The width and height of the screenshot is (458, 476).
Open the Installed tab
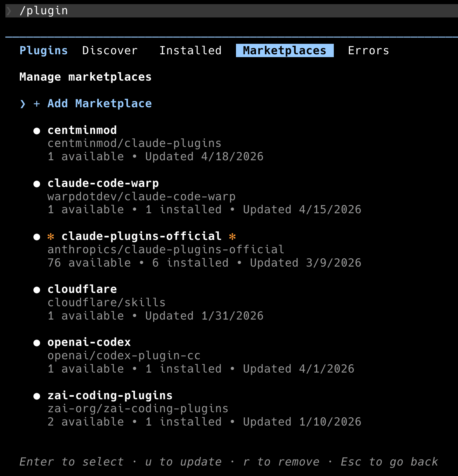[x=191, y=50]
